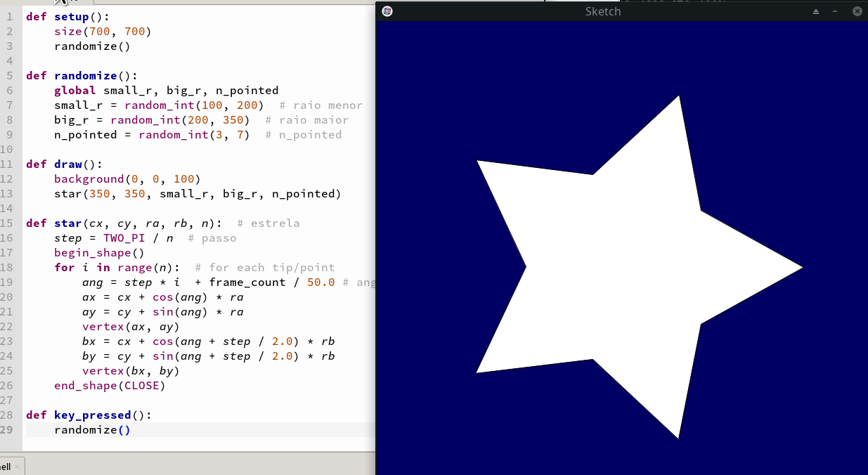The width and height of the screenshot is (868, 475).
Task: Click line number 29 in the gutter
Action: [x=9, y=430]
